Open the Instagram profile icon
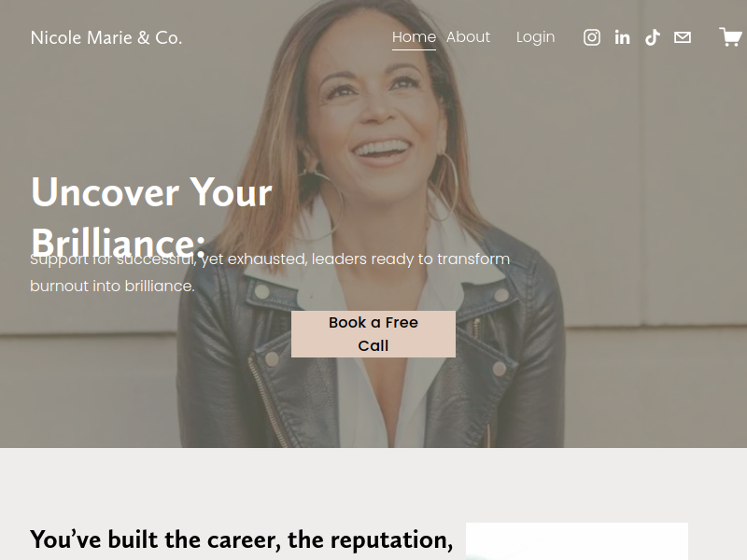 [x=592, y=37]
